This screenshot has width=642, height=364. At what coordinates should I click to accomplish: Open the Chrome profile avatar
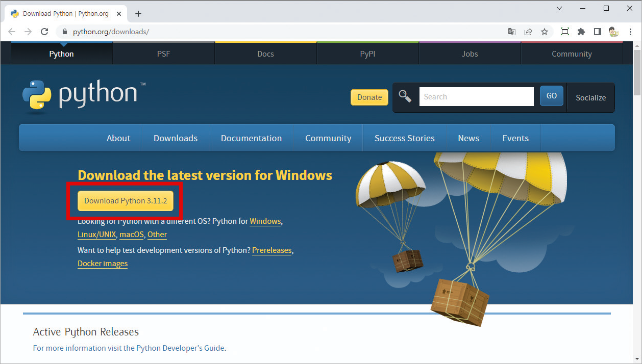pos(613,32)
